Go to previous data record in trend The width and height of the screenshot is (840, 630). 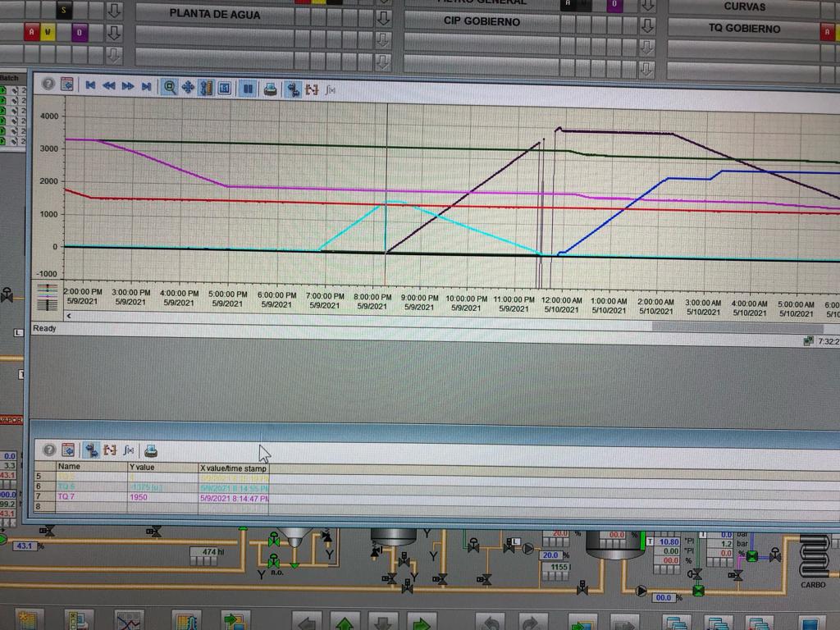pyautogui.click(x=109, y=85)
